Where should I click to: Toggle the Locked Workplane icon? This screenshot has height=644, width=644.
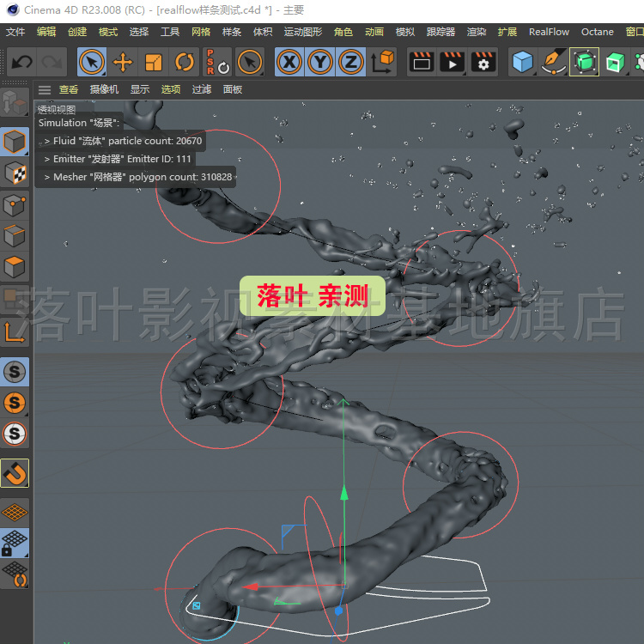[15, 543]
